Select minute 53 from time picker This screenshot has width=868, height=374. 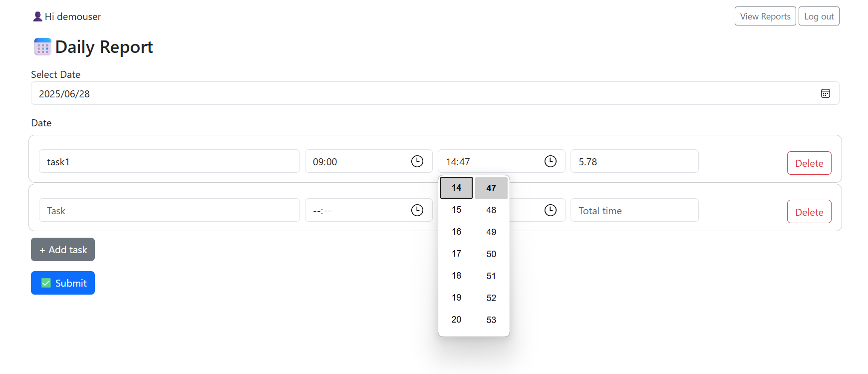click(491, 320)
